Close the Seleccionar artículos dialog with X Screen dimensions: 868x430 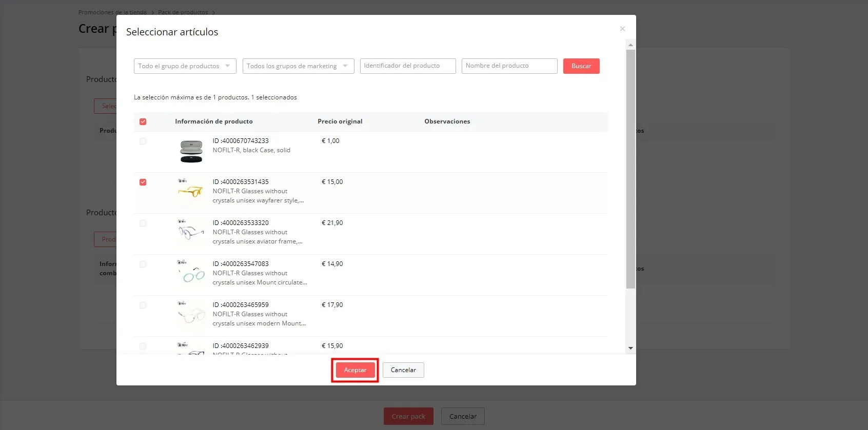[622, 29]
